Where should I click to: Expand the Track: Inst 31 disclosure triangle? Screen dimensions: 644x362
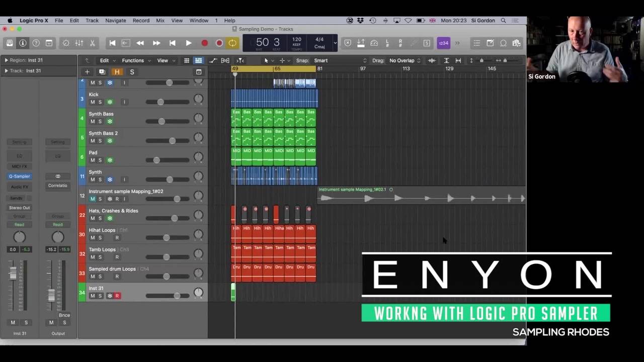[6, 70]
